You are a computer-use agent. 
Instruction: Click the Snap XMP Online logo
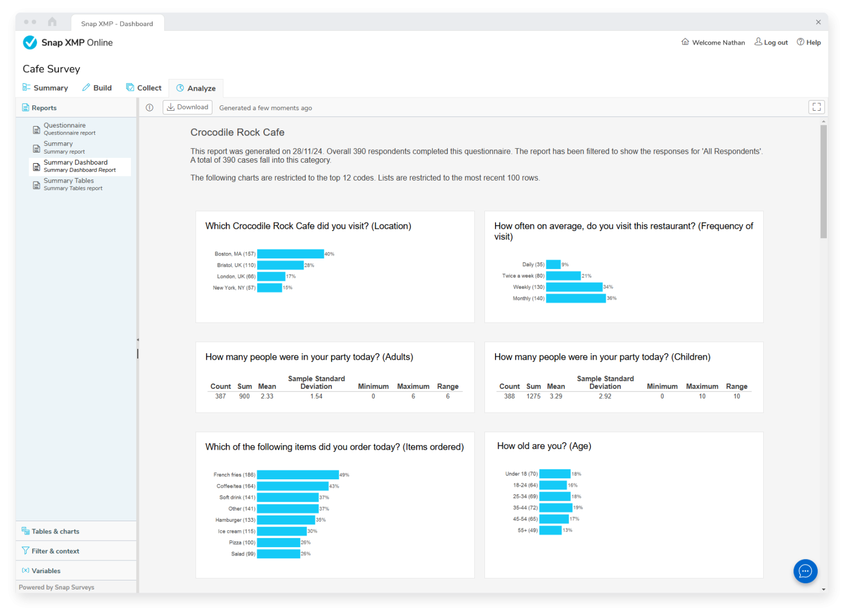[68, 42]
